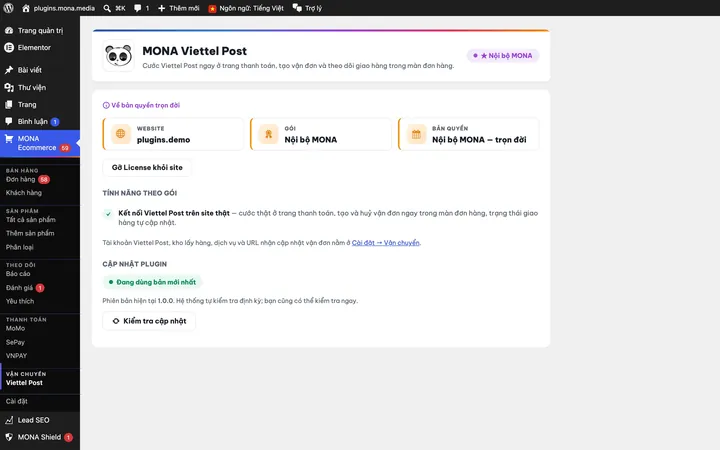Click the plugins.demo website card
This screenshot has width=720, height=450.
[173, 134]
